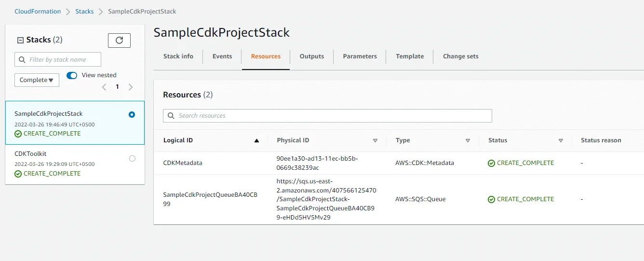Switch to the Parameters tab
The height and width of the screenshot is (261, 644).
point(360,56)
